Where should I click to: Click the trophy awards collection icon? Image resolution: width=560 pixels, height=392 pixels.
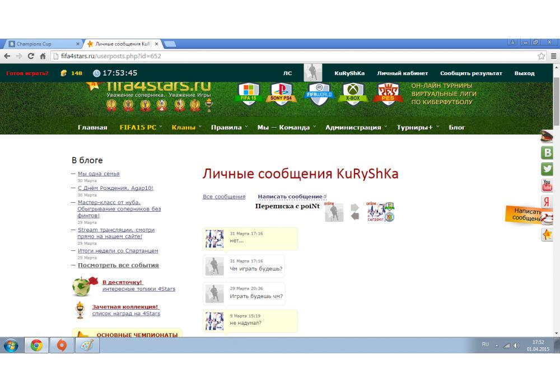pyautogui.click(x=80, y=310)
